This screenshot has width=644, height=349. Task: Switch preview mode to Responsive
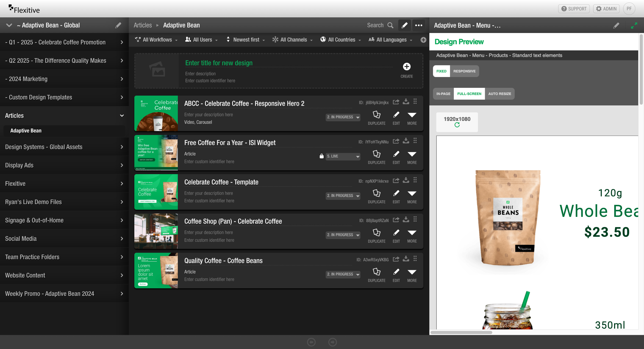[464, 71]
